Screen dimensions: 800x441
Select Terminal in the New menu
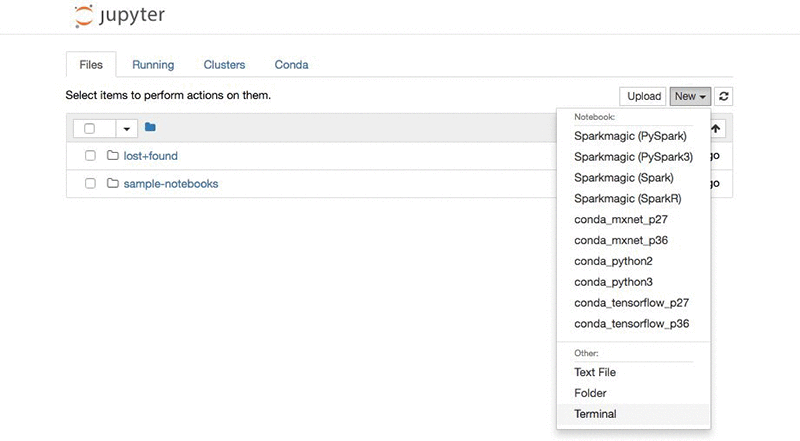click(x=595, y=414)
